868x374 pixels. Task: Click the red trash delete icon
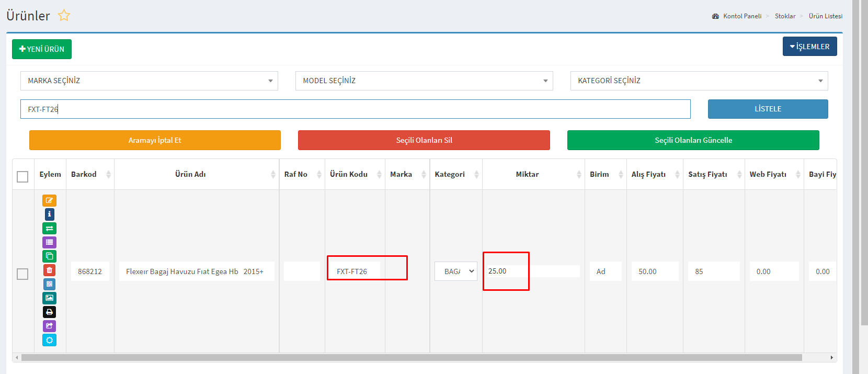click(x=49, y=270)
